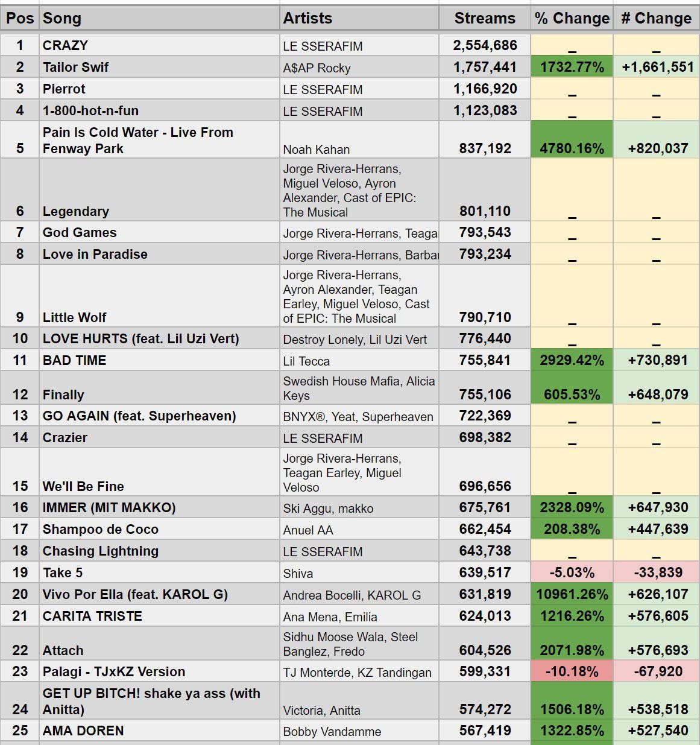
Task: Select Destroy Lonely, Lil Uzi Vert cell
Action: pos(359,338)
